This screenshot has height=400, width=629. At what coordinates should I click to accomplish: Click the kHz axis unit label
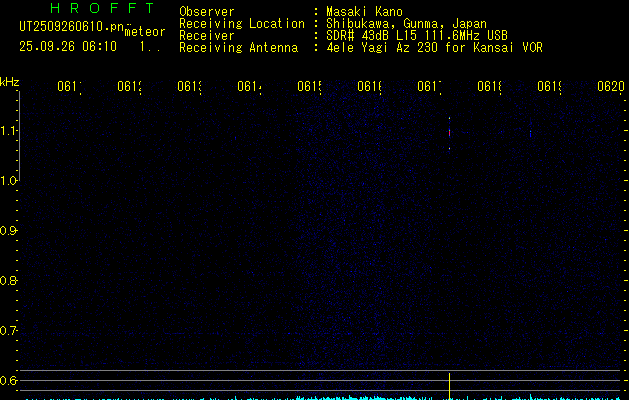[10, 83]
